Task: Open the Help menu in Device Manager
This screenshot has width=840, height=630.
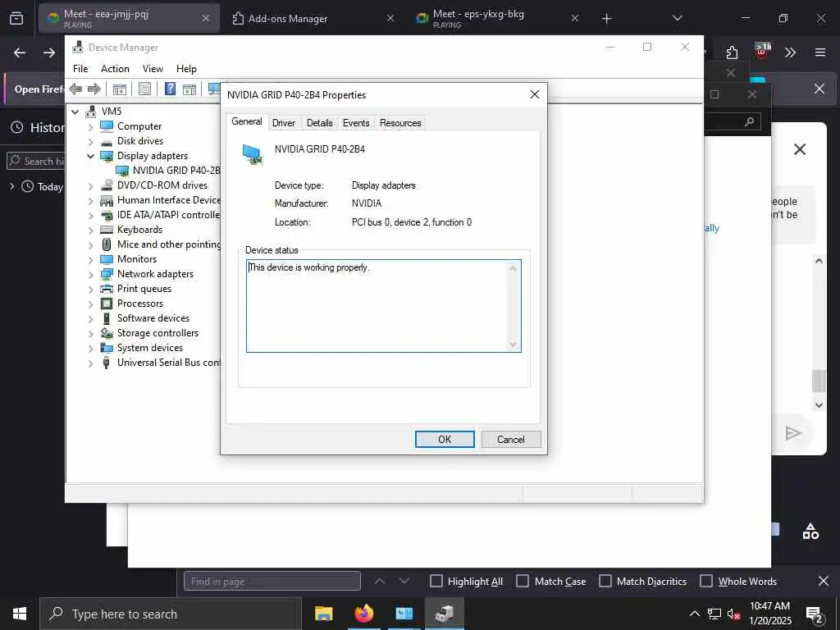Action: pos(186,69)
